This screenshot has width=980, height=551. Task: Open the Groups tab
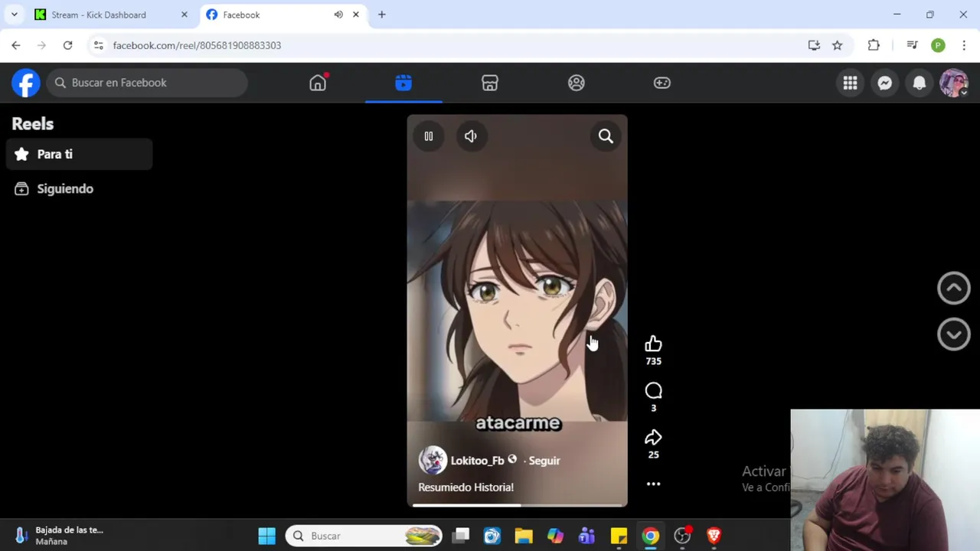point(577,83)
